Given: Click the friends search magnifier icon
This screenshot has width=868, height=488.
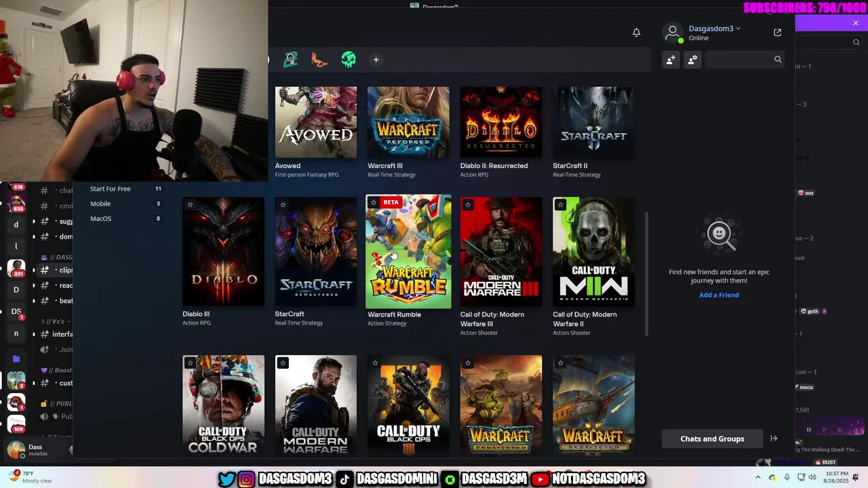Looking at the screenshot, I should pyautogui.click(x=778, y=60).
